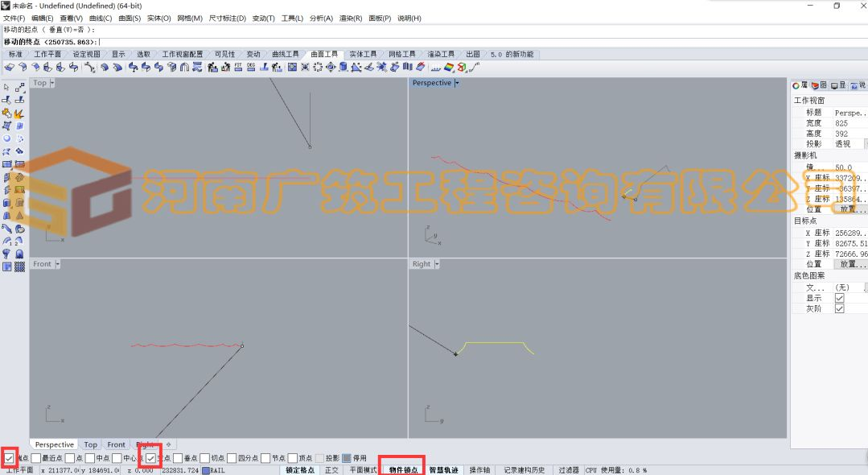Enable the 切点 tangent snap checkbox
This screenshot has width=868, height=475.
pos(205,458)
